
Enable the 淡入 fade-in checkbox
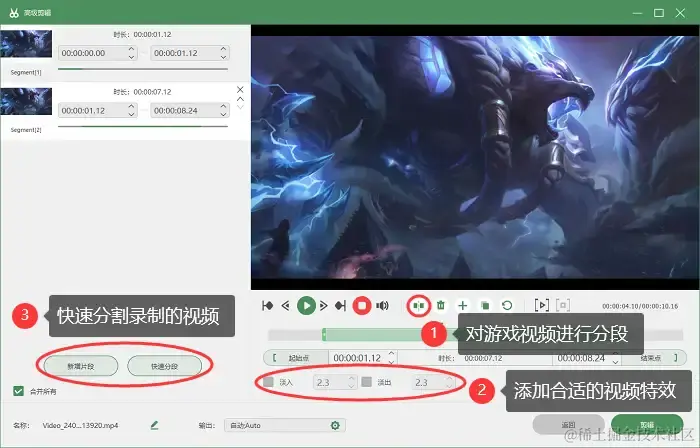[x=268, y=382]
